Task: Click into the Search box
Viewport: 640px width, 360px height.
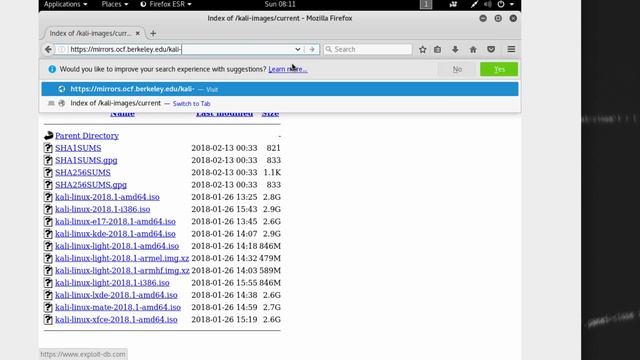Action: point(367,49)
